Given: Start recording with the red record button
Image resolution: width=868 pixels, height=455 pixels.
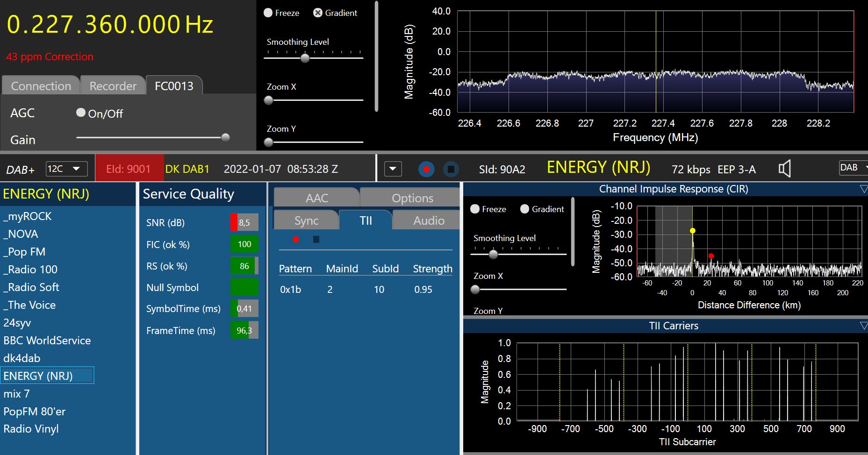Looking at the screenshot, I should [x=426, y=169].
